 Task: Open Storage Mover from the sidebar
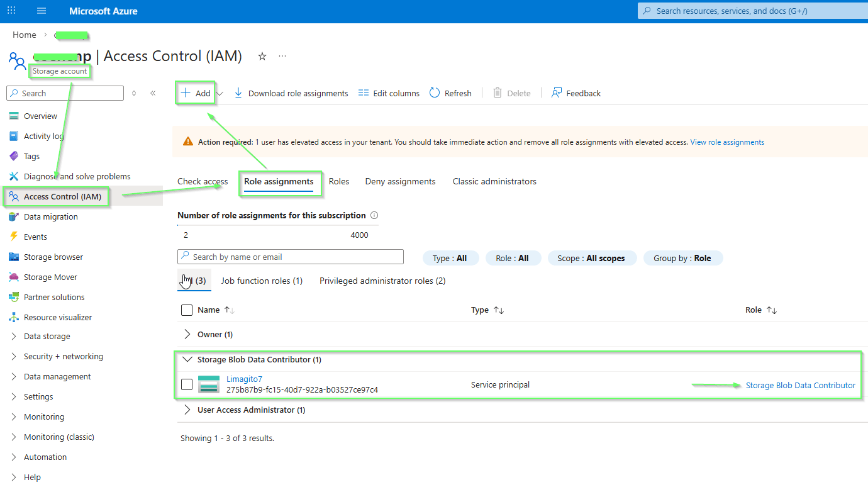50,277
